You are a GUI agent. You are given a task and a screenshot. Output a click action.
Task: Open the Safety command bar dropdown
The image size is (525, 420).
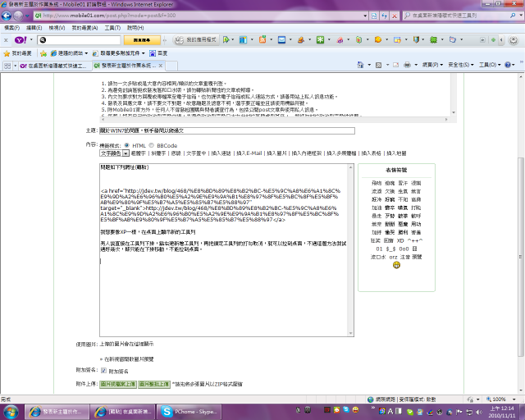(461, 65)
